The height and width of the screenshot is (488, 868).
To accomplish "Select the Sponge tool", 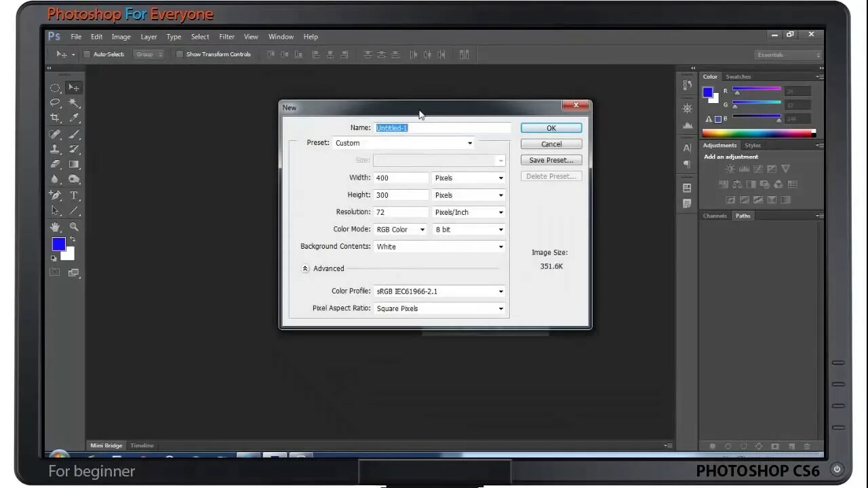I will 74,179.
